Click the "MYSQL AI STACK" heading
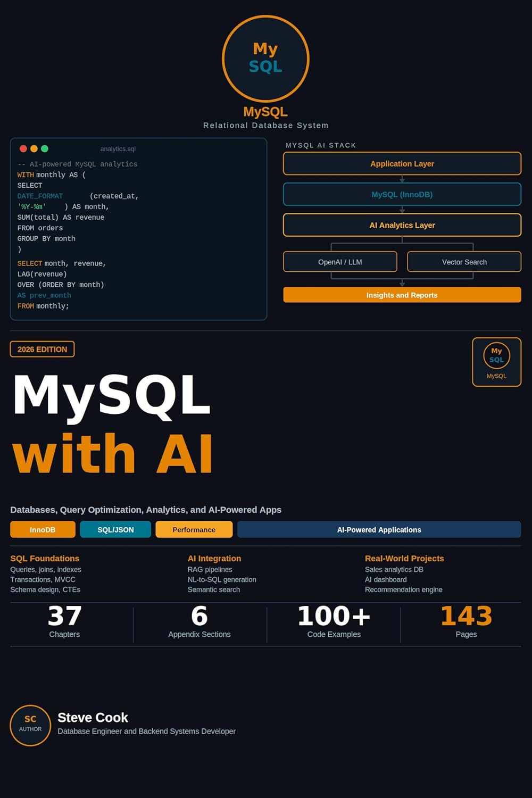Screen dimensions: 532x798 coord(321,145)
